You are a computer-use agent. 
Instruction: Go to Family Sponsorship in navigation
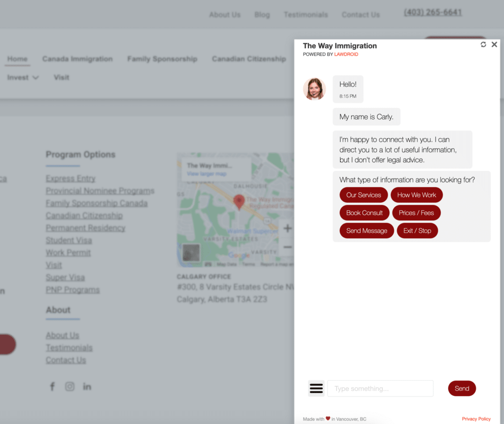coord(162,59)
